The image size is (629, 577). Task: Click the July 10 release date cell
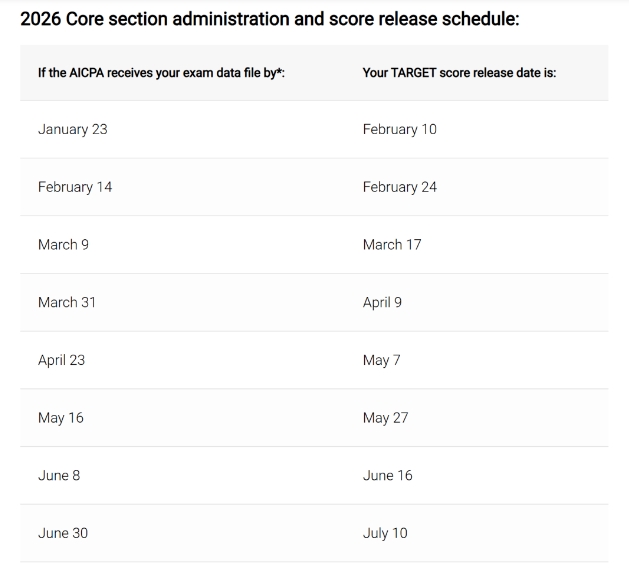(x=385, y=533)
